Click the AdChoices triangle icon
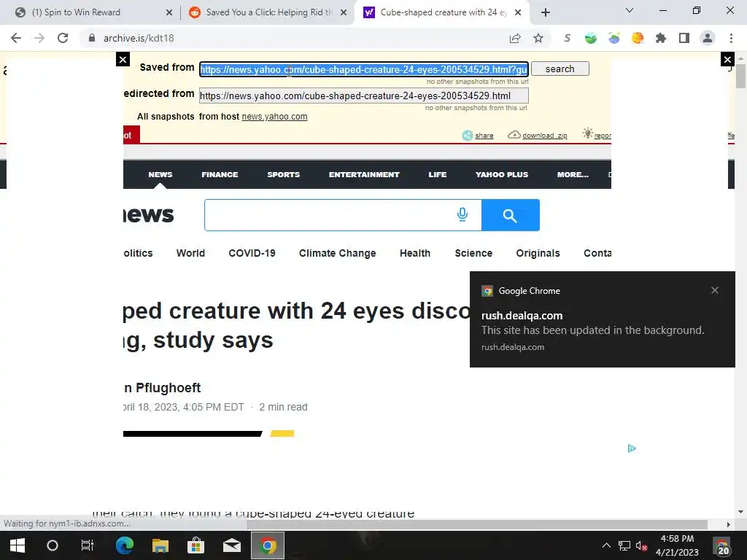This screenshot has height=560, width=747. [632, 448]
